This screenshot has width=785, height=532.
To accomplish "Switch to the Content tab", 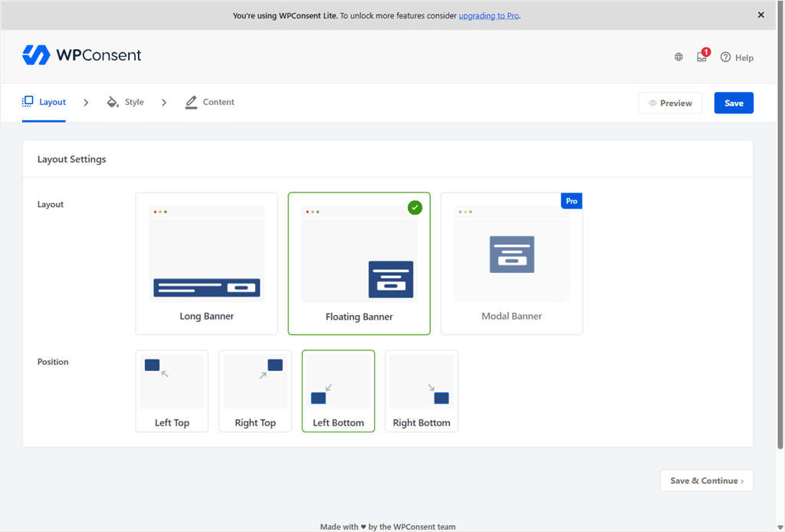I will coord(209,102).
